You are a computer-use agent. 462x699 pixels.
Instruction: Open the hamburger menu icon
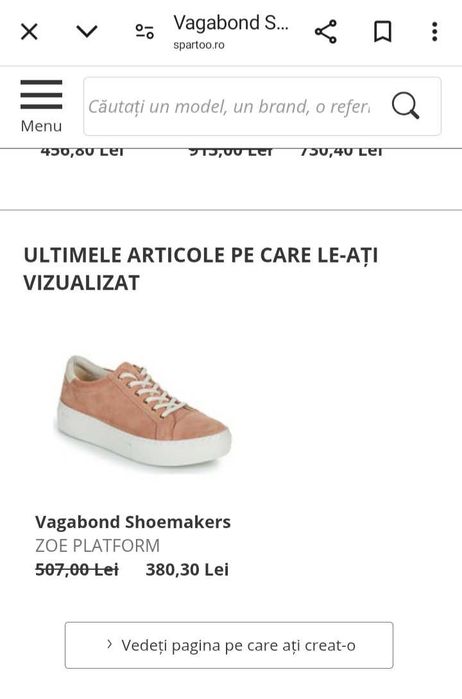click(x=41, y=95)
